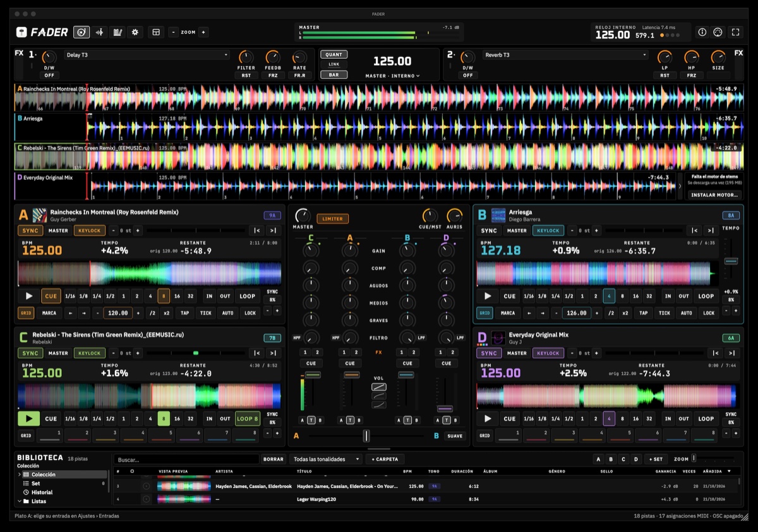Screen dimensions: 758x532
Task: Disable QUANT in the center panel
Action: coord(334,55)
